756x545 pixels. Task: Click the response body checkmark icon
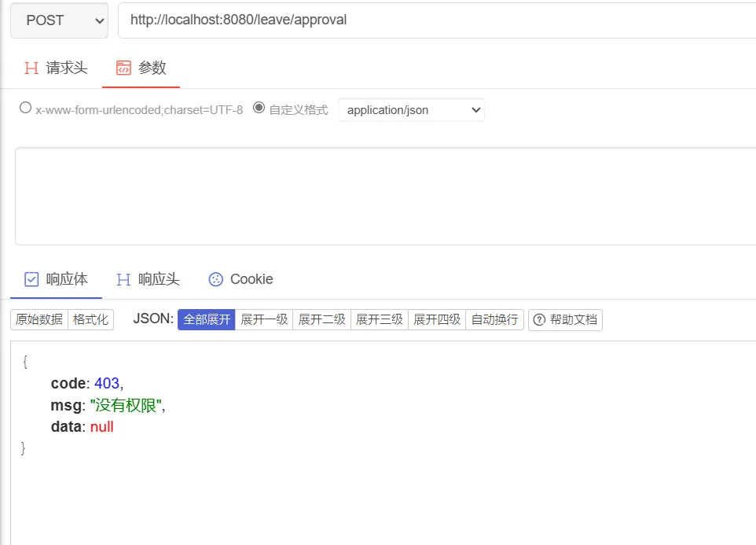coord(31,279)
